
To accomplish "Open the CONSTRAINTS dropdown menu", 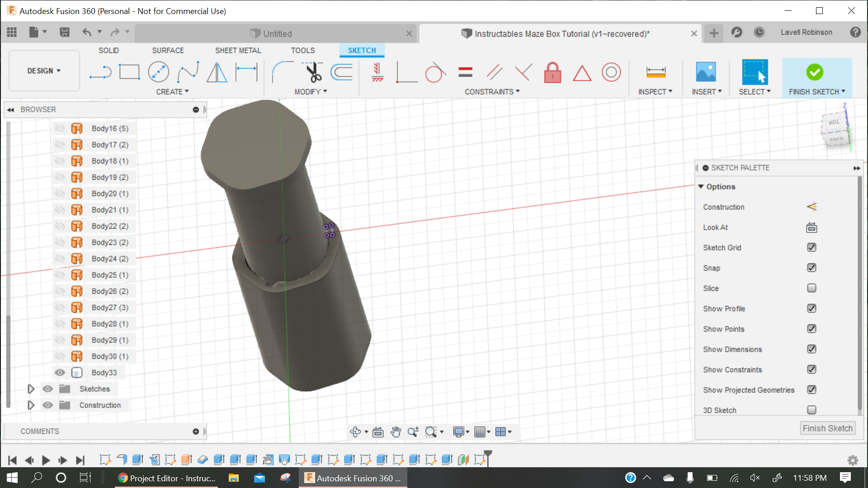I will click(x=492, y=92).
